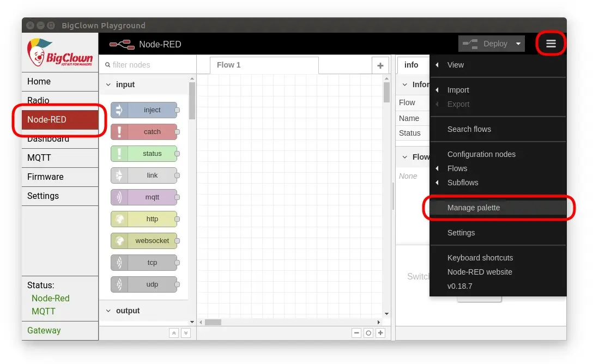Image resolution: width=593 pixels, height=364 pixels.
Task: Open the Node-RED sidebar page
Action: (x=60, y=120)
